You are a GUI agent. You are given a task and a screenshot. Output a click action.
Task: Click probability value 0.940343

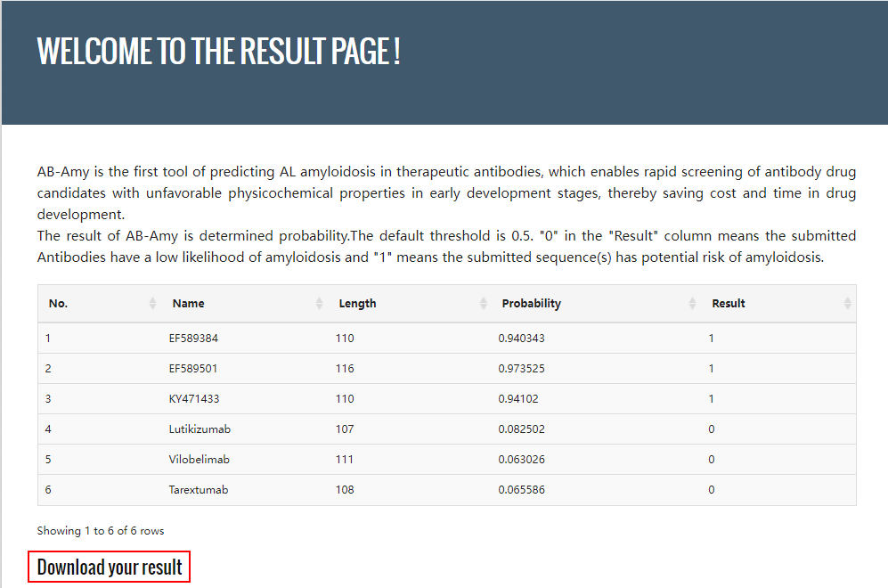(521, 339)
